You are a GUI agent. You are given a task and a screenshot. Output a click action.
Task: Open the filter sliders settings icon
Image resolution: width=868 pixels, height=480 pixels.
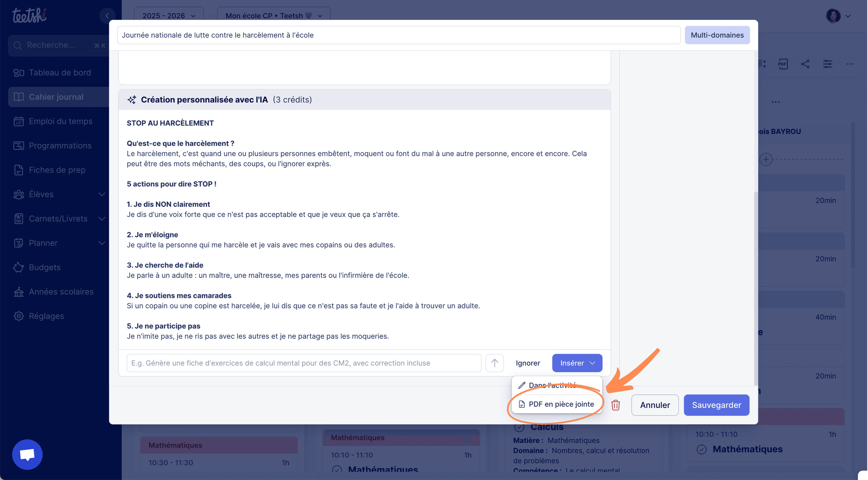pyautogui.click(x=827, y=64)
